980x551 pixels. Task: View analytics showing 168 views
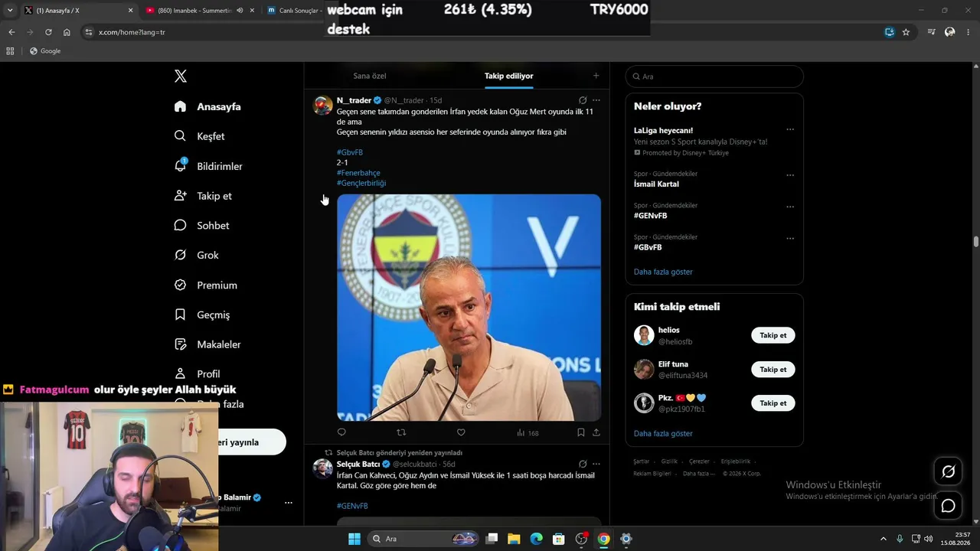coord(528,432)
